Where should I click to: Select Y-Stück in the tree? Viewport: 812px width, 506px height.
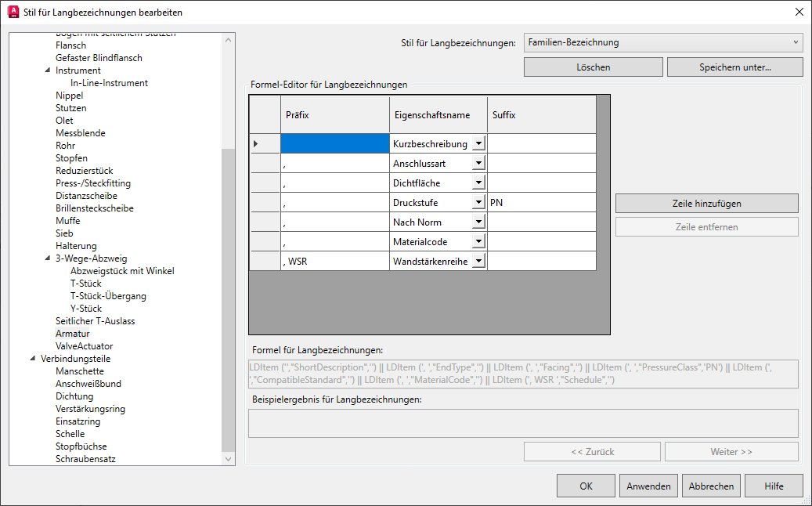[86, 308]
